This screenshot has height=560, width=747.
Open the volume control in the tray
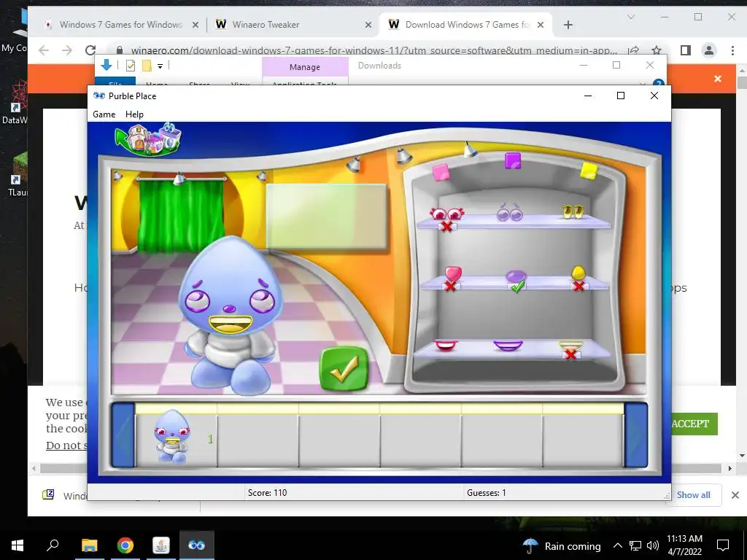pyautogui.click(x=653, y=545)
